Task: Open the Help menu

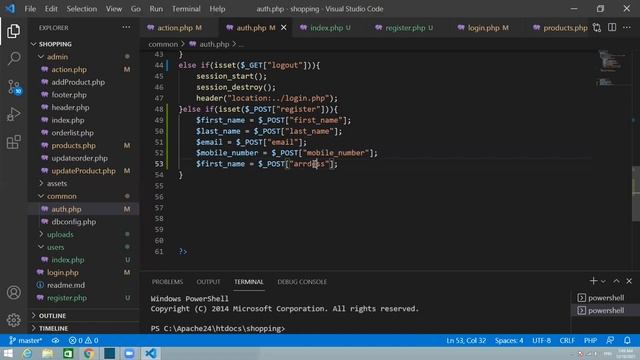Action: (217, 9)
